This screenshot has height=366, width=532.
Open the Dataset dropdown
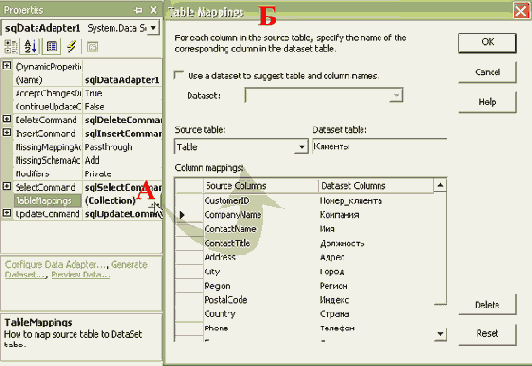[396, 96]
